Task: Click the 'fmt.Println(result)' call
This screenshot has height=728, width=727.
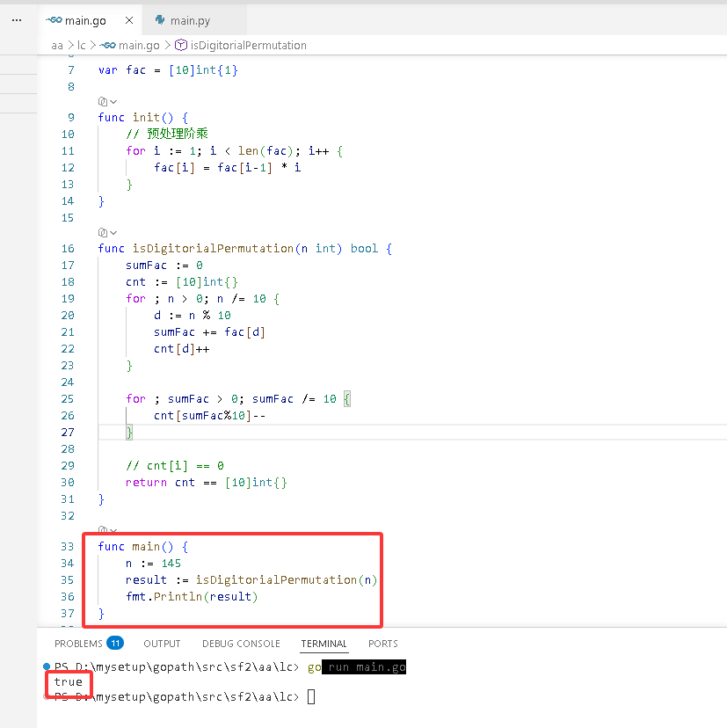Action: [x=192, y=597]
